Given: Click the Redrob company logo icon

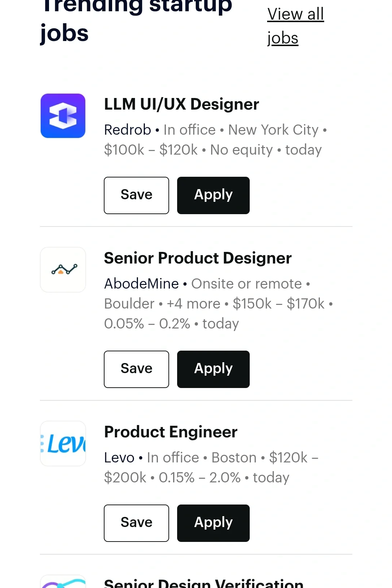Looking at the screenshot, I should pos(63,116).
